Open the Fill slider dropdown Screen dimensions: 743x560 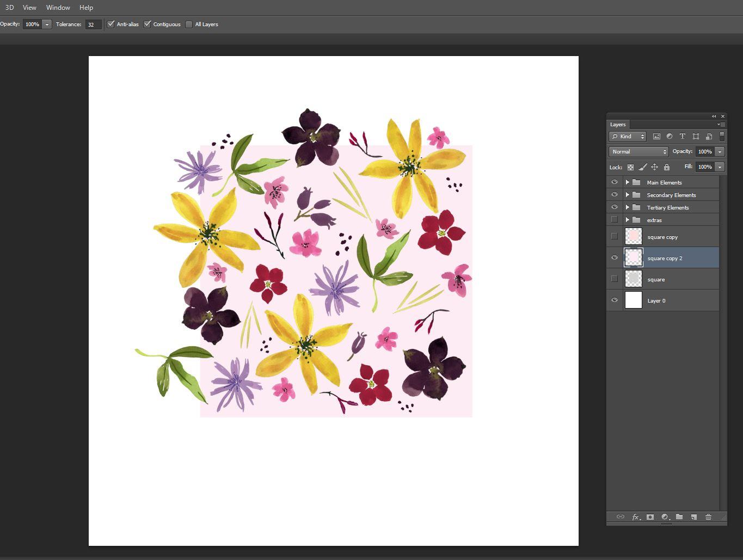[x=720, y=167]
